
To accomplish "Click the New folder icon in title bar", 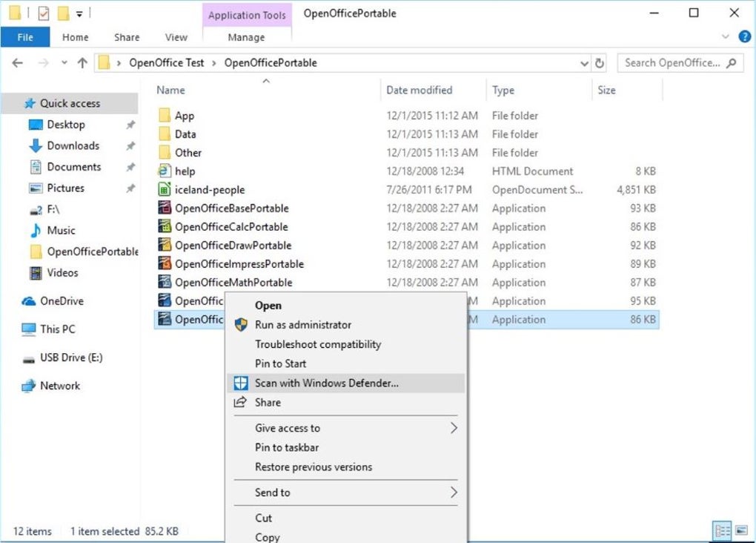I will point(63,13).
